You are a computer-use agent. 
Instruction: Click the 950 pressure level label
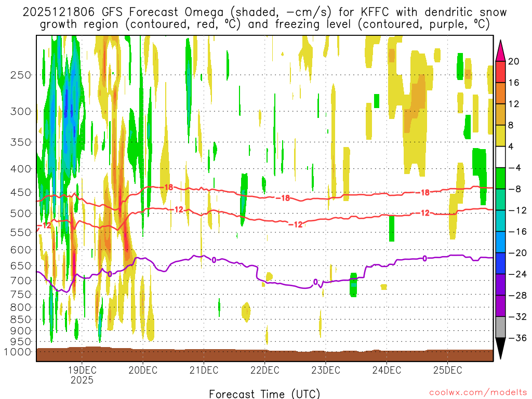click(x=21, y=342)
